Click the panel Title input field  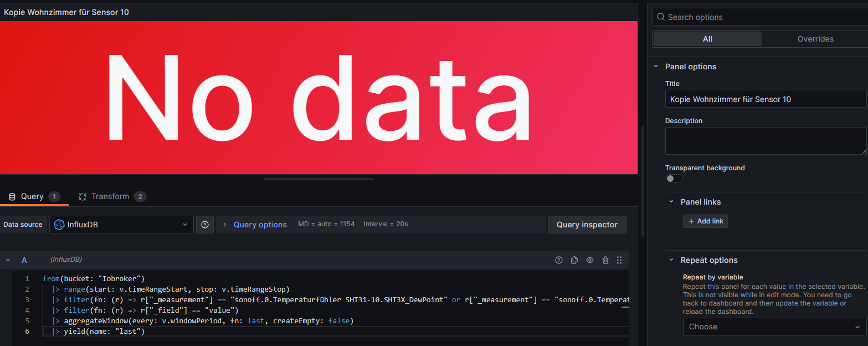pyautogui.click(x=766, y=99)
